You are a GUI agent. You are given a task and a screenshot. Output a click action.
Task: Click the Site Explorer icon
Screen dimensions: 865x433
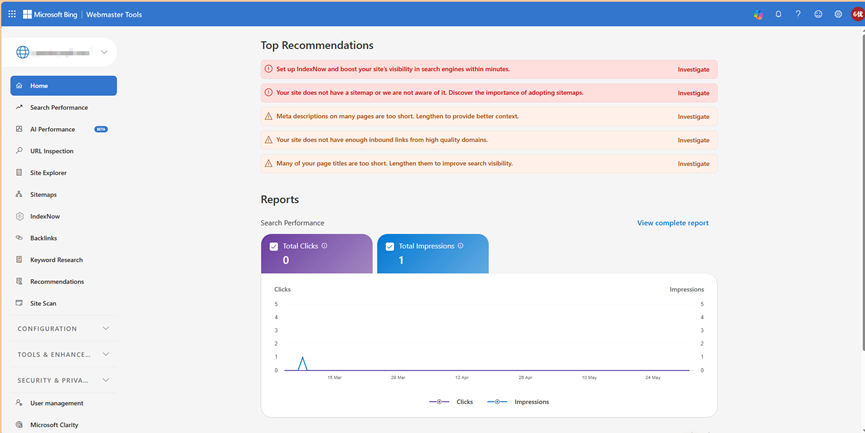[19, 173]
